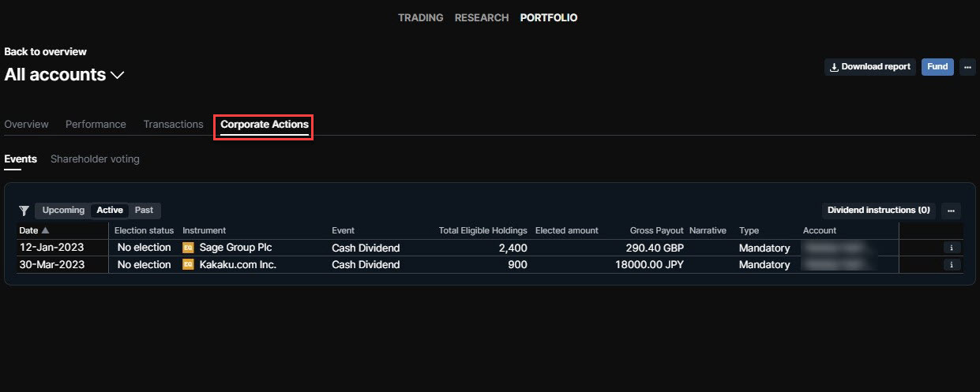Switch to the Shareholder voting tab
The image size is (980, 392).
point(95,159)
